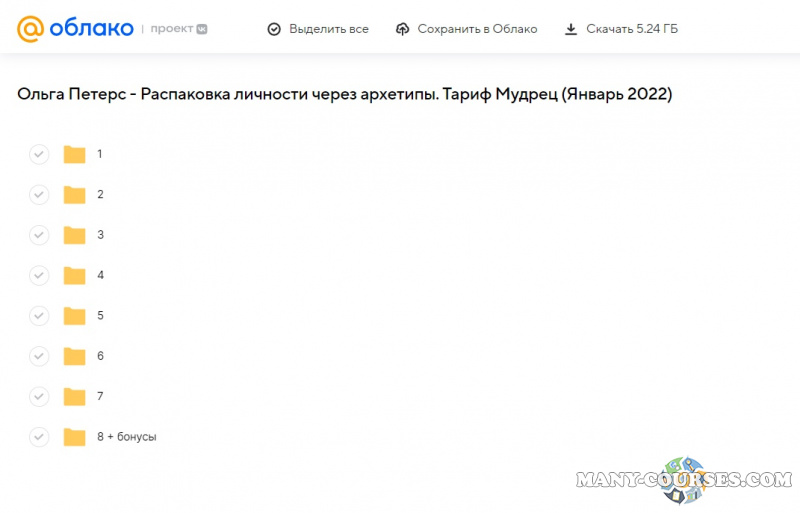
Task: Open the folder labeled 5
Action: pos(100,315)
